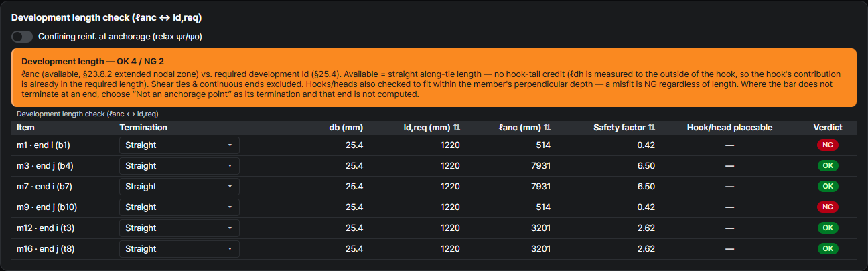The image size is (868, 271).
Task: Open termination dropdown for m9 end j
Action: point(179,207)
